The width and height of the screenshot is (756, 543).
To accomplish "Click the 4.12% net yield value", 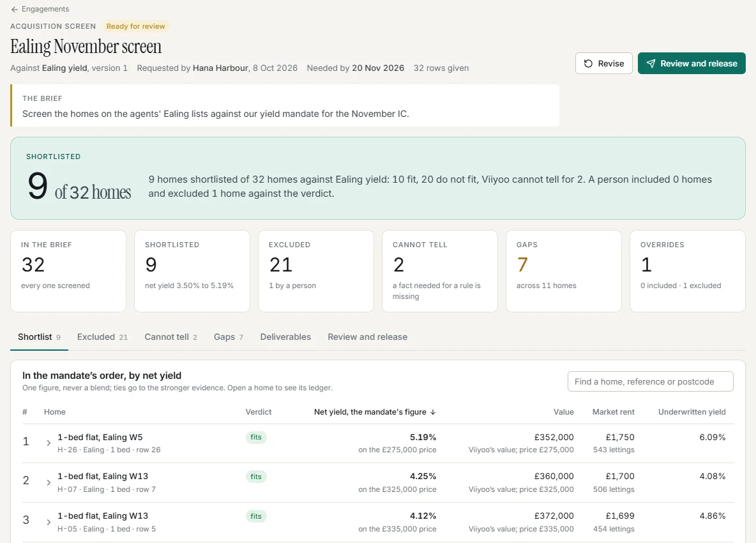I will coord(423,516).
